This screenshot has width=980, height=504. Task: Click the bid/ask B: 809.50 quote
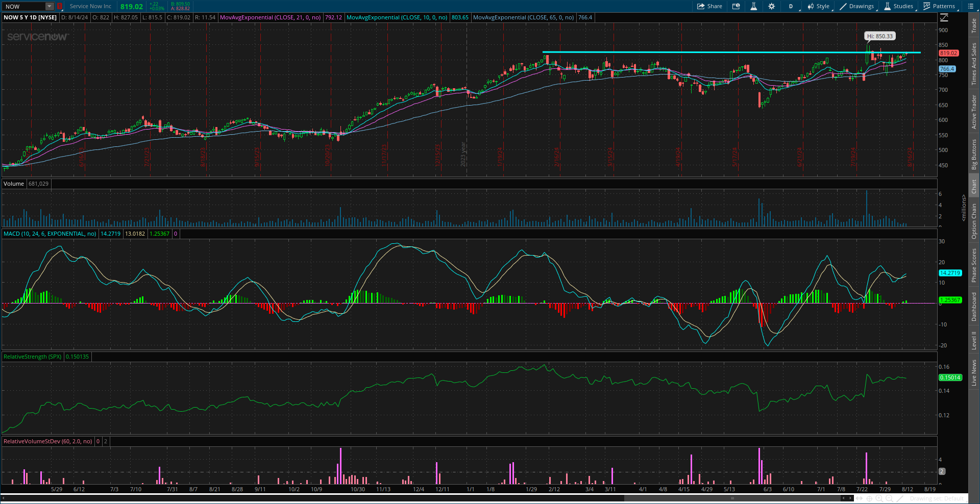pos(180,4)
